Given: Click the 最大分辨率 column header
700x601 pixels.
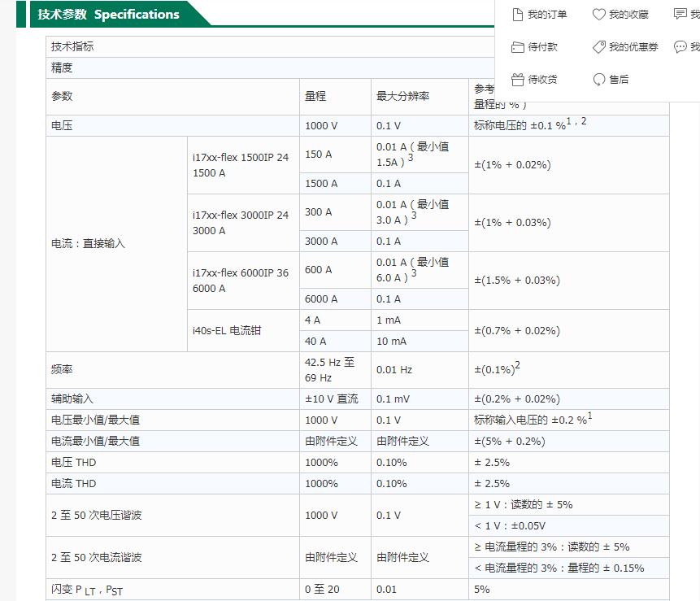Looking at the screenshot, I should [x=402, y=96].
